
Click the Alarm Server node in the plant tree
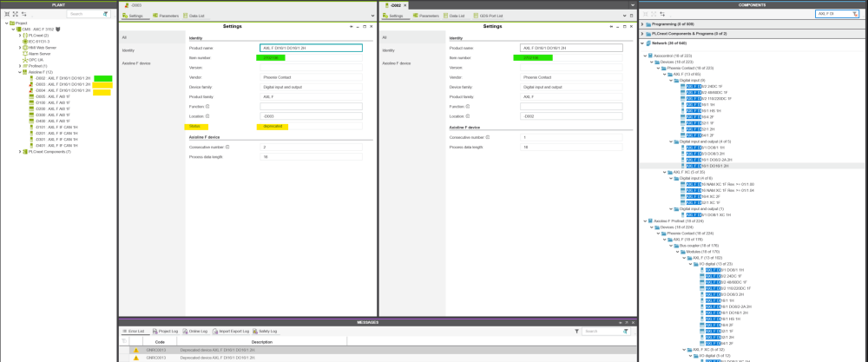pyautogui.click(x=38, y=53)
